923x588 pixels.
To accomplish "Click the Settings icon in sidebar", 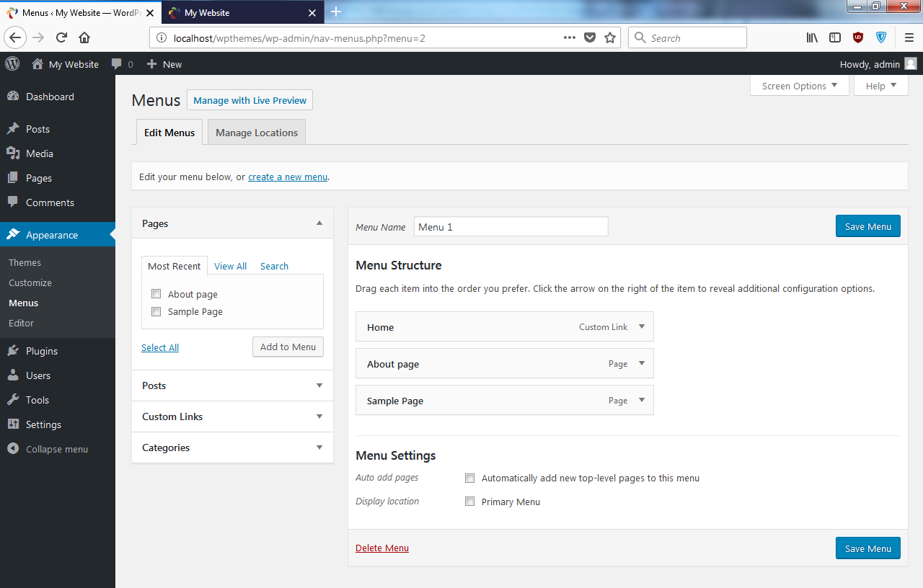I will click(13, 424).
